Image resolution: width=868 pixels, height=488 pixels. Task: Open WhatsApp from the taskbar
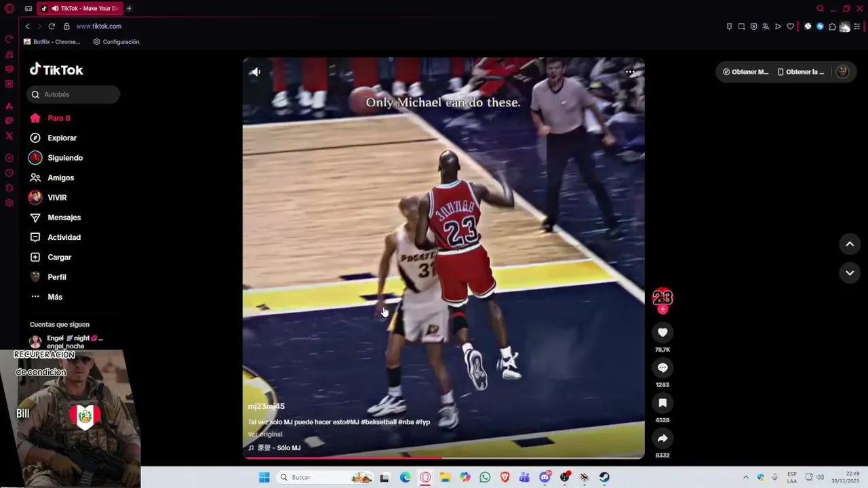(x=485, y=477)
